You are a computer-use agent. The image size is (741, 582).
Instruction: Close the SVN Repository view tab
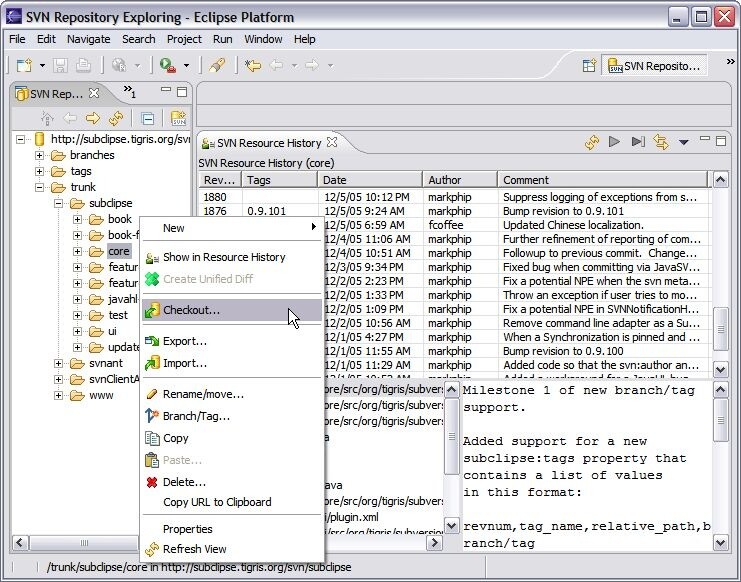94,93
